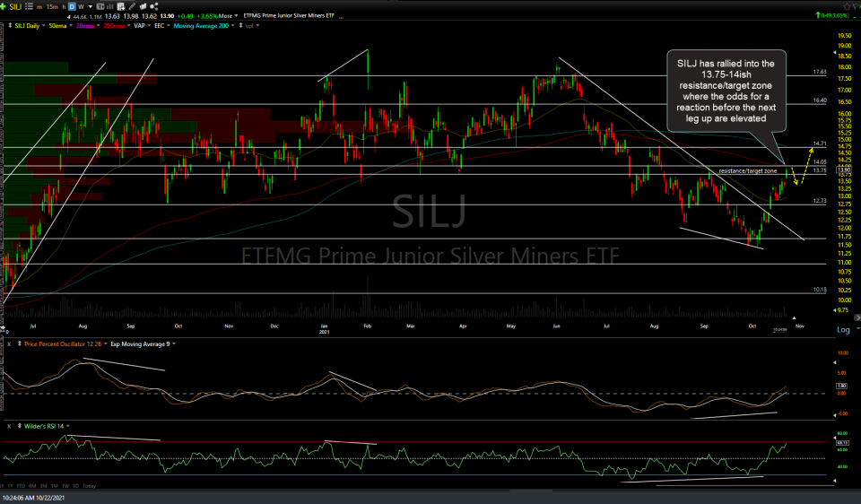Zoom chart to 1W range
The height and width of the screenshot is (504, 861).
[x=65, y=486]
